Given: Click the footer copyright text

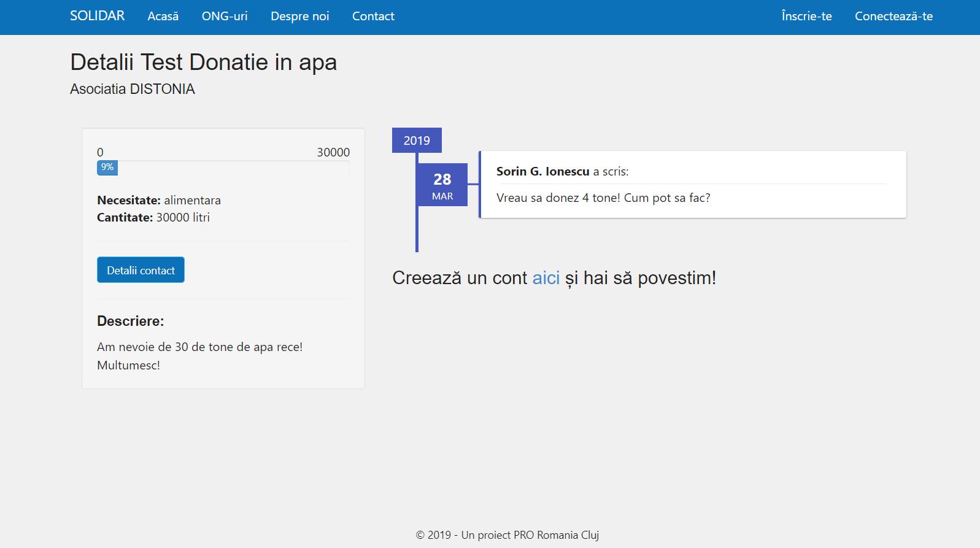Looking at the screenshot, I should [507, 535].
